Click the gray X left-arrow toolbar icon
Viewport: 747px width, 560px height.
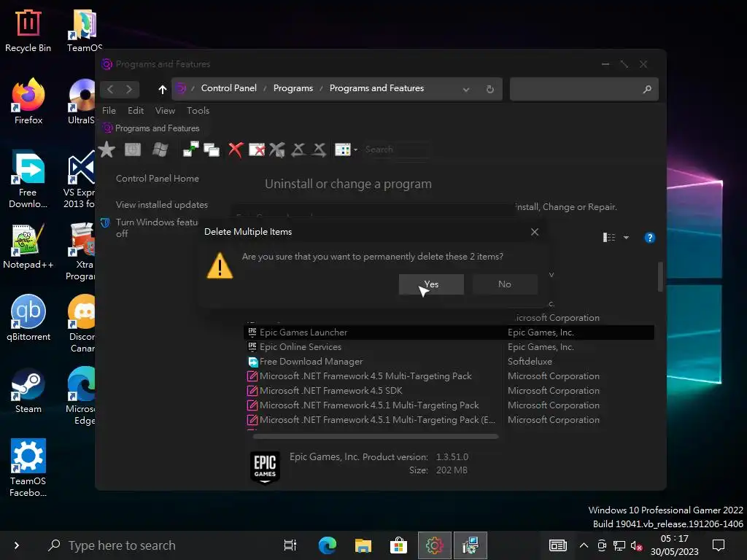[298, 149]
